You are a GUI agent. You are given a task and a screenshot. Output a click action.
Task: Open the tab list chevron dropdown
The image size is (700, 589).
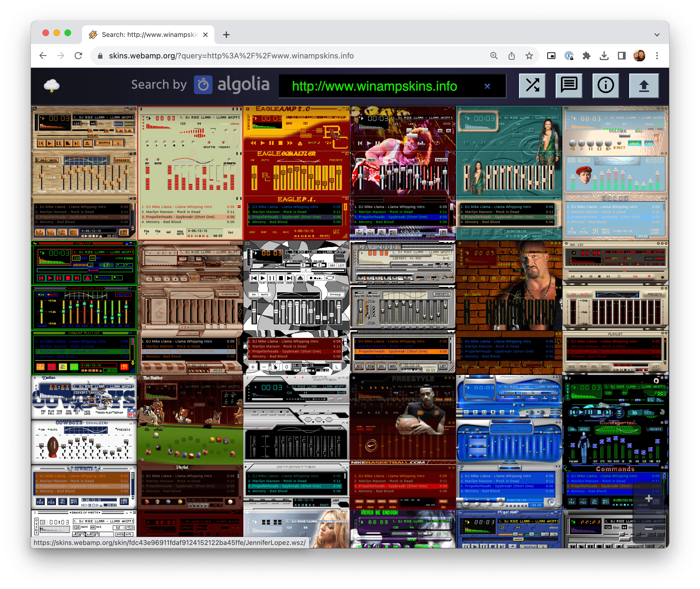pyautogui.click(x=657, y=35)
